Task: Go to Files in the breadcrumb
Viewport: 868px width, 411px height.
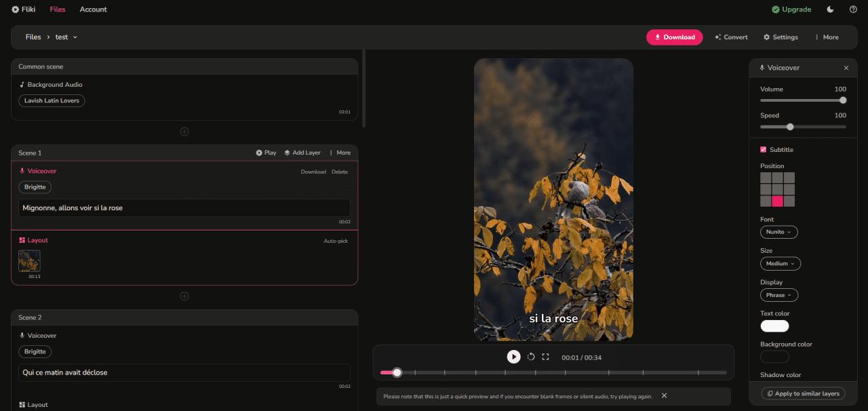Action: pos(33,37)
